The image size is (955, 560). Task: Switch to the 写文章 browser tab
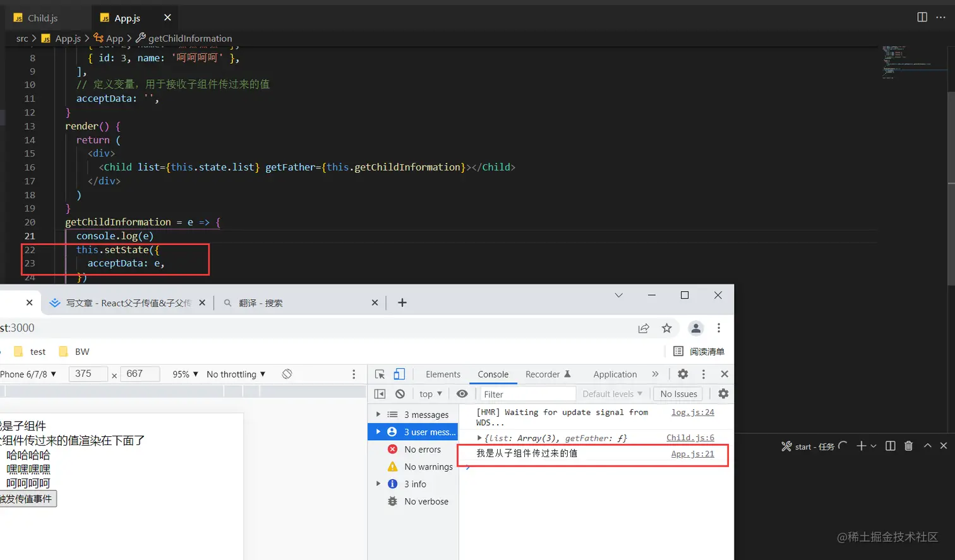click(128, 303)
